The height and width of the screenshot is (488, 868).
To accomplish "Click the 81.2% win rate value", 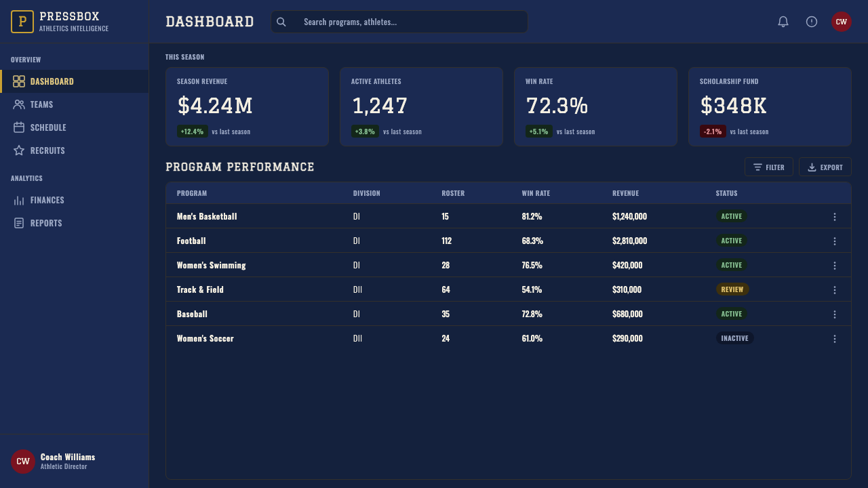I will coord(532,216).
